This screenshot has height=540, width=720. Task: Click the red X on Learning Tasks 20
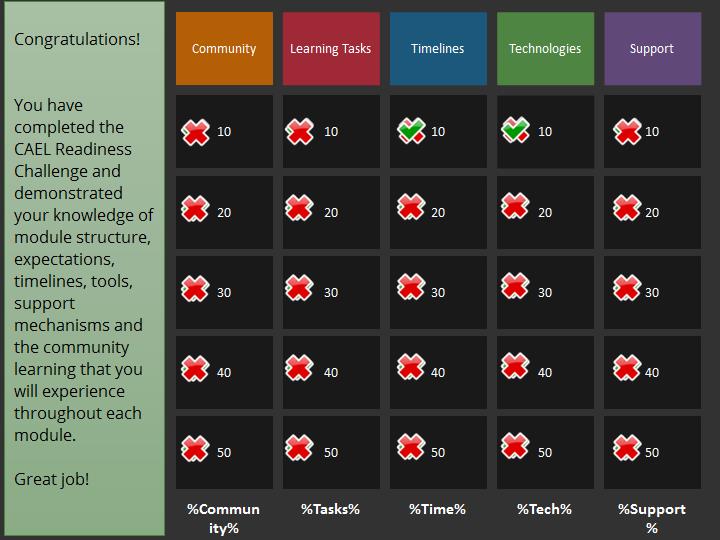click(299, 208)
